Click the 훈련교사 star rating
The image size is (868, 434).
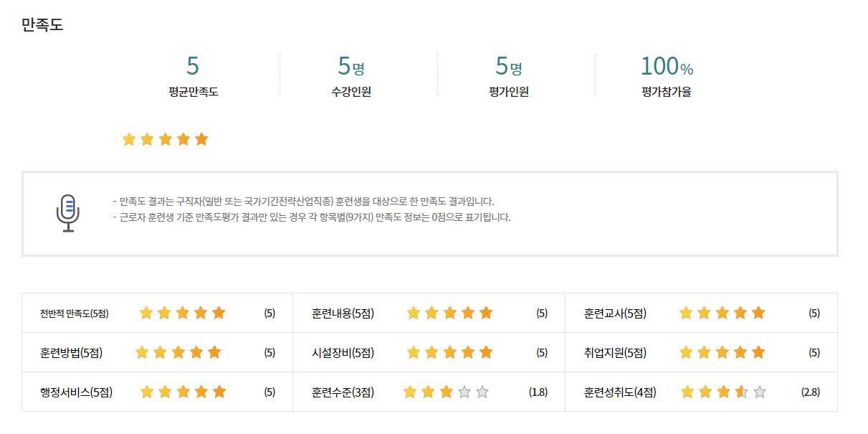[722, 313]
